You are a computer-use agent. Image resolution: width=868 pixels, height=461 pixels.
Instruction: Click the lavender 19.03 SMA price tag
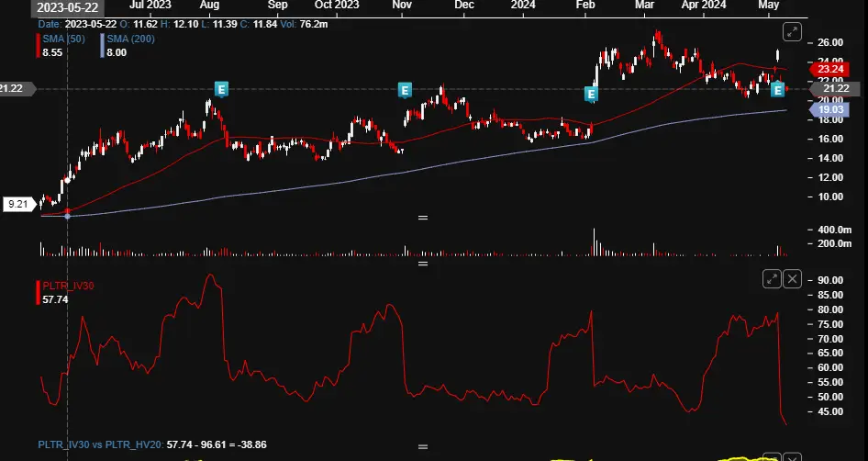(x=829, y=109)
